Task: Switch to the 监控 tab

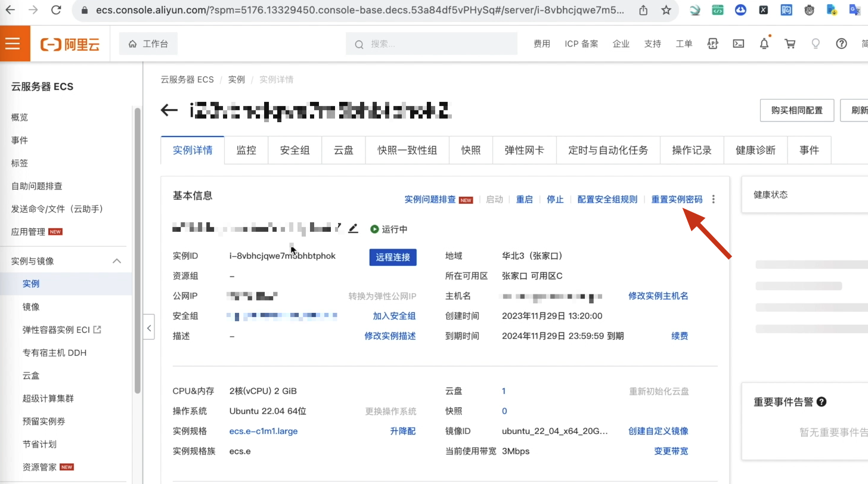Action: pos(246,150)
